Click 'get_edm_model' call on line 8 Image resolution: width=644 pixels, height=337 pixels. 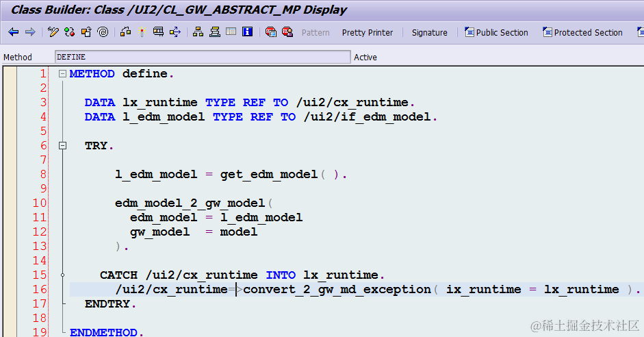pos(269,175)
